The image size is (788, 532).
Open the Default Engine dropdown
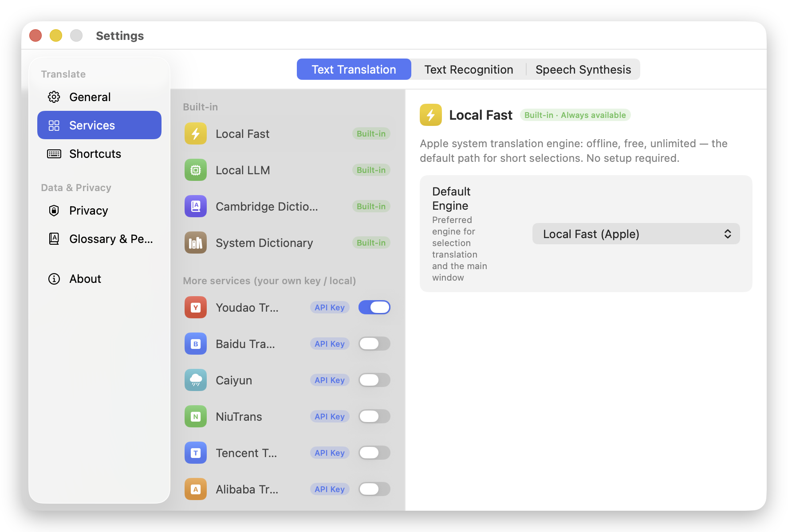tap(636, 234)
